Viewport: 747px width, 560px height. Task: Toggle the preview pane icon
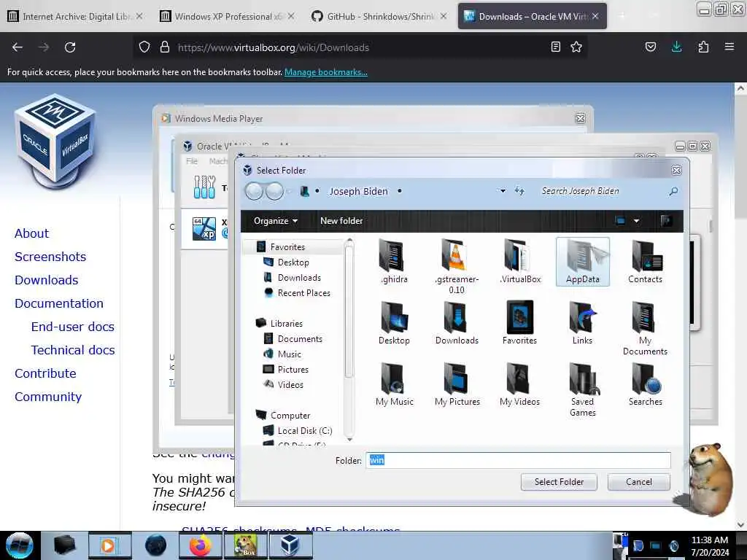click(666, 220)
